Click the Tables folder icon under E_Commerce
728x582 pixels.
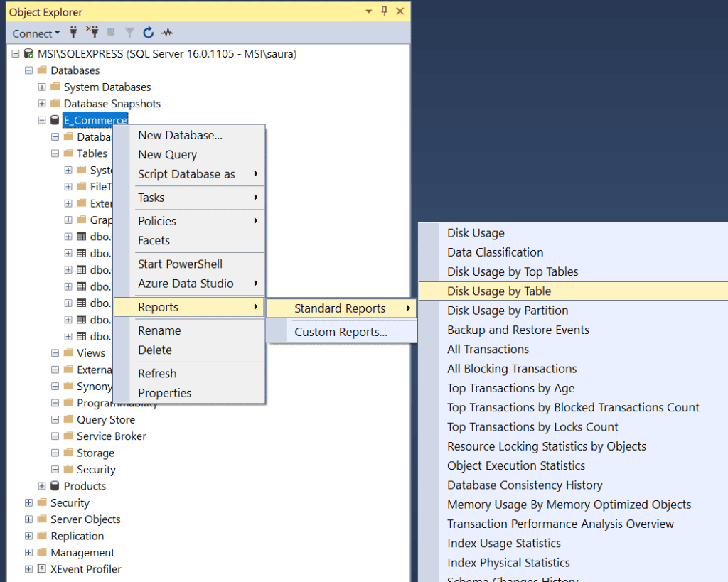(x=68, y=153)
